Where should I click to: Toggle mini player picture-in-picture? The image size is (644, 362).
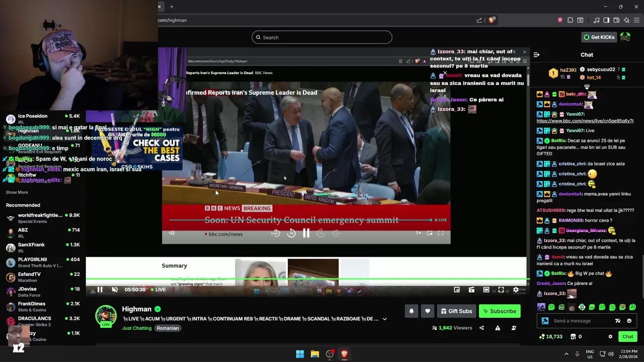coord(457,290)
